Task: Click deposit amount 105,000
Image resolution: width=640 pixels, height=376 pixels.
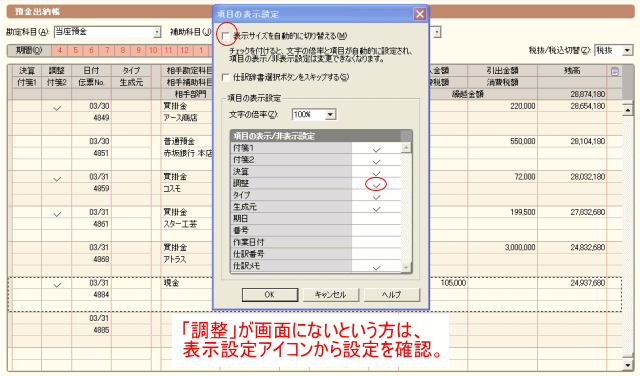Action: [453, 283]
